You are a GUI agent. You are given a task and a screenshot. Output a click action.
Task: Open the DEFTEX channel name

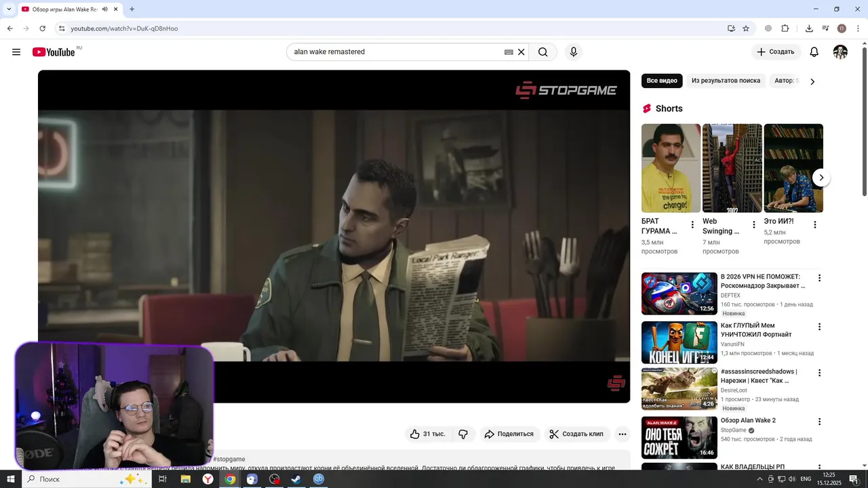coord(730,296)
